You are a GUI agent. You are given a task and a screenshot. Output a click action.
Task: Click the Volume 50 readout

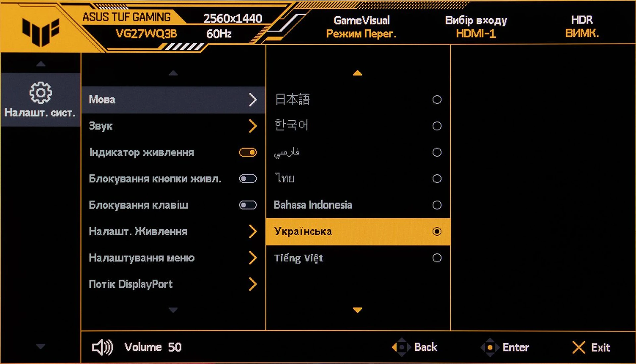(x=153, y=347)
